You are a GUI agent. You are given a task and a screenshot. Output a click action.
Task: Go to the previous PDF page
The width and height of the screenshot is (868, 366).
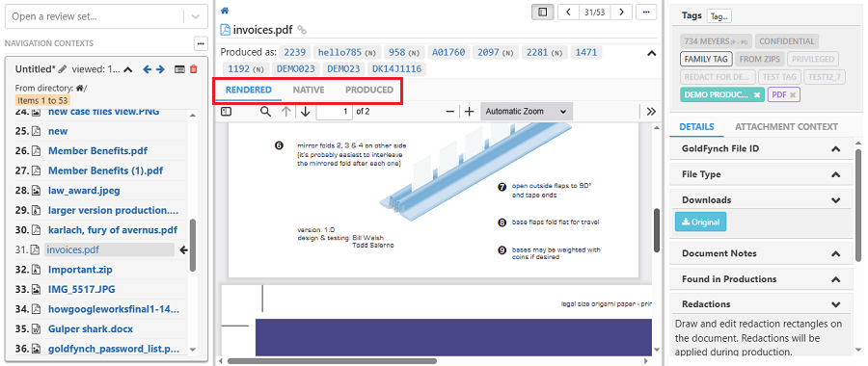(x=285, y=111)
